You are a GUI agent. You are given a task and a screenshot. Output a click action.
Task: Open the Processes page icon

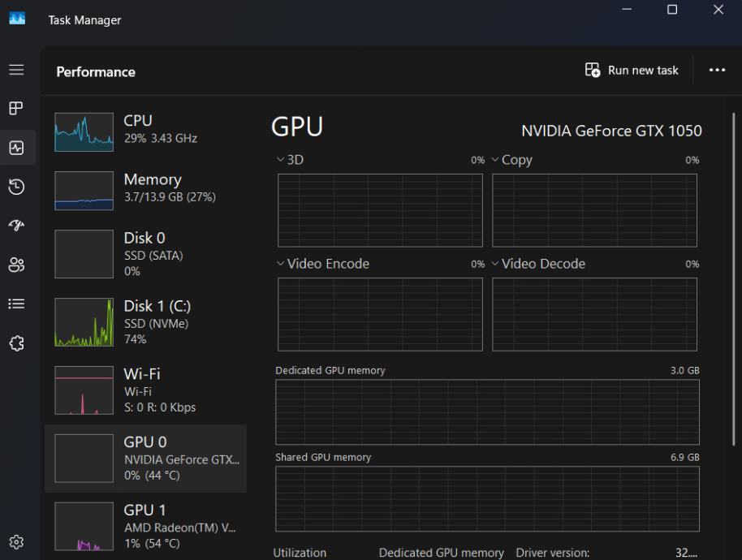pyautogui.click(x=16, y=108)
